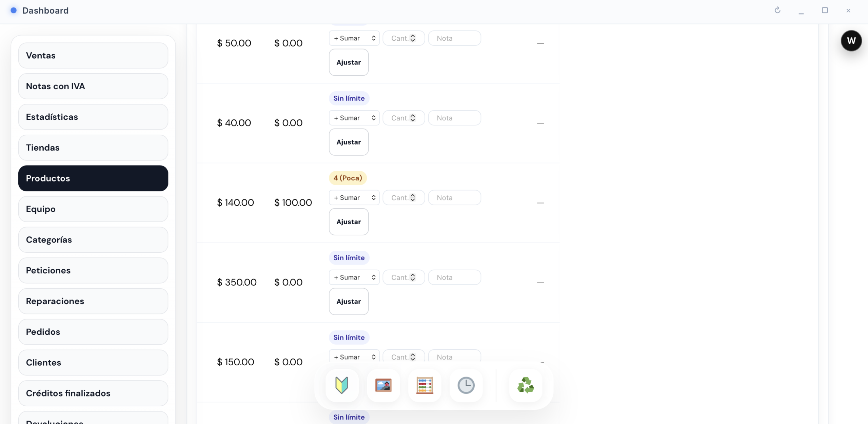868x424 pixels.
Task: Open Sumar dropdown for $ 140.00 row
Action: [354, 198]
